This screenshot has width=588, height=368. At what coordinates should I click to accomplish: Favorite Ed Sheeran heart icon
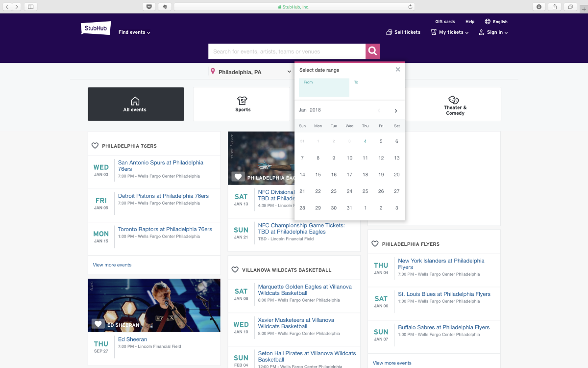tap(98, 324)
